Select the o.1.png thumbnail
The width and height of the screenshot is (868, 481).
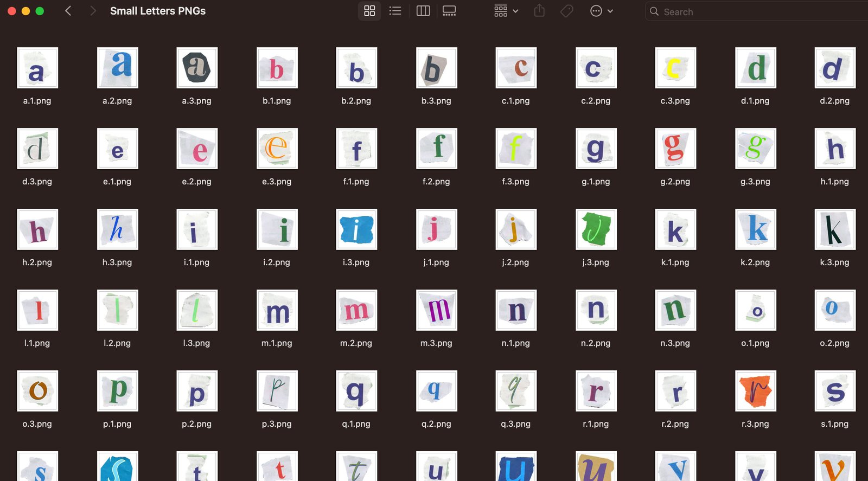tap(756, 310)
